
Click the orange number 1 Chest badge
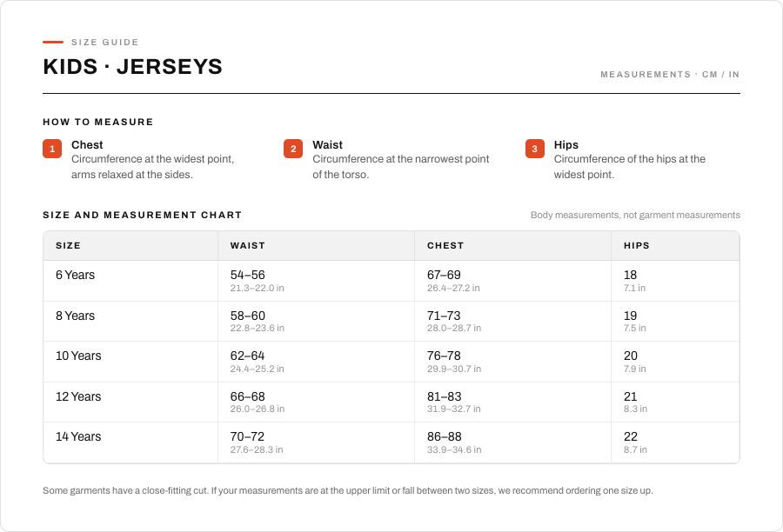point(52,149)
